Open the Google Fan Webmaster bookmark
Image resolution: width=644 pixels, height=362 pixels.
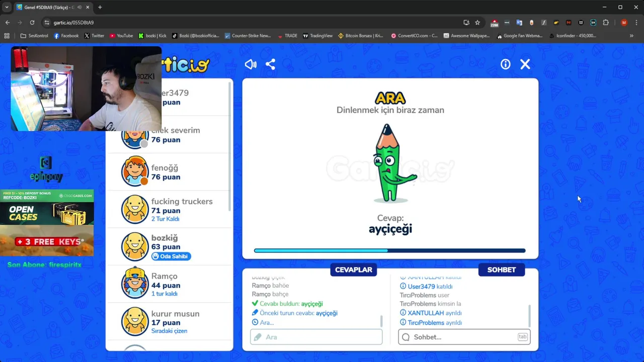(520, 36)
